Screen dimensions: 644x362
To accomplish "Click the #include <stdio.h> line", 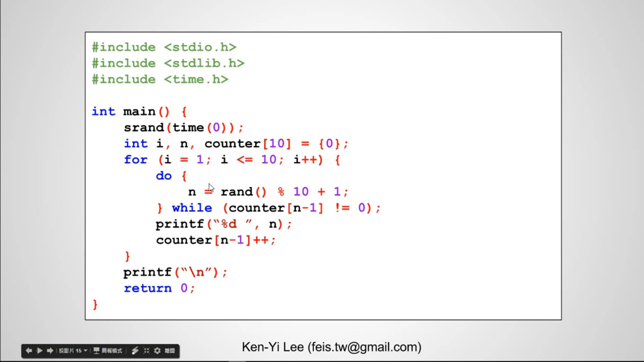I will pos(164,47).
